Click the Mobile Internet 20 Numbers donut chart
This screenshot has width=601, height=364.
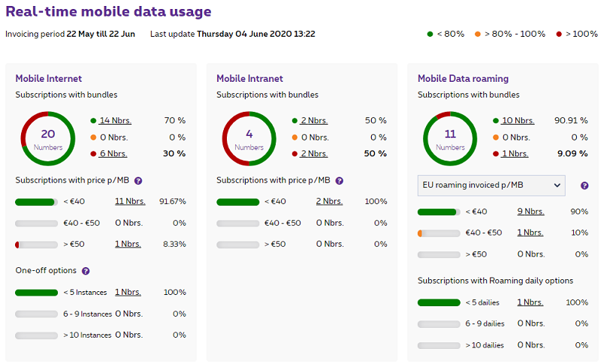pyautogui.click(x=48, y=138)
